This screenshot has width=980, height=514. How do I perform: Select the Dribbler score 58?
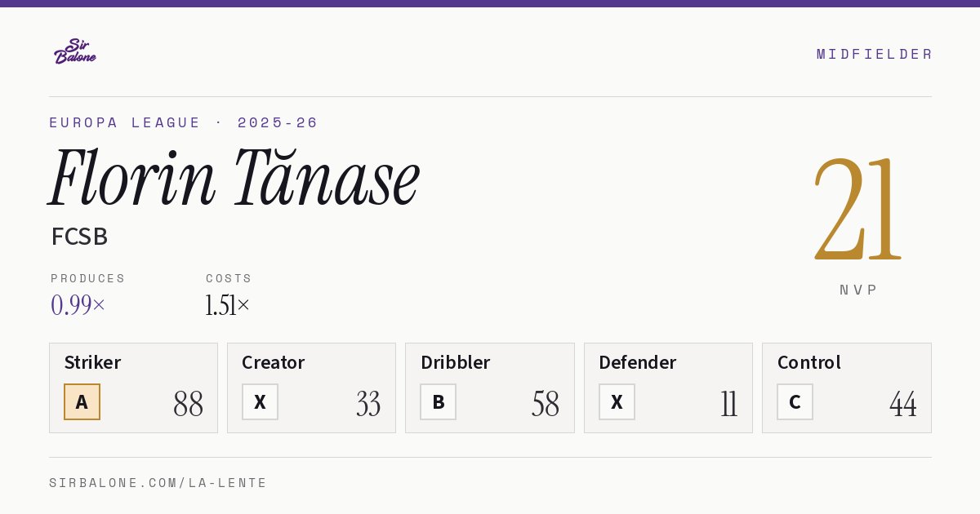click(546, 404)
